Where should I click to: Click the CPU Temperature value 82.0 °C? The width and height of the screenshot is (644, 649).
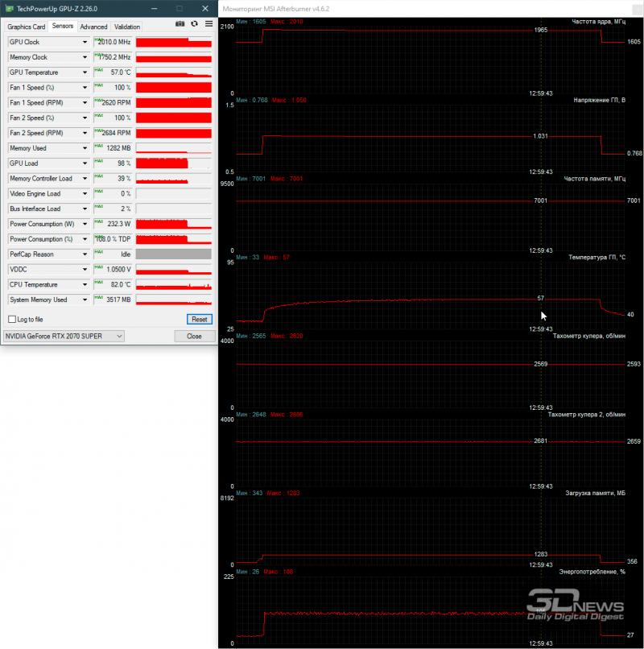[x=113, y=285]
